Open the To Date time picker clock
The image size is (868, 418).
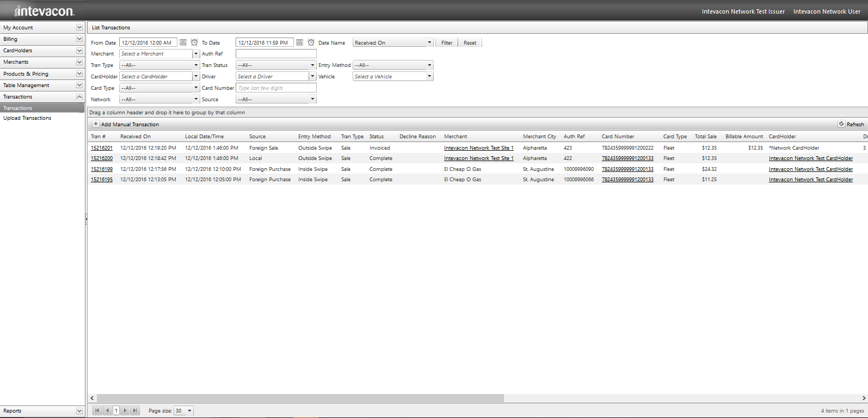pyautogui.click(x=311, y=42)
